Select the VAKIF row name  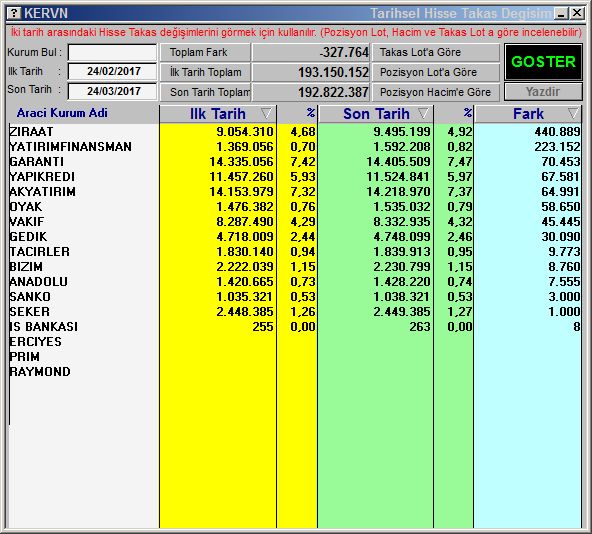pyautogui.click(x=27, y=222)
